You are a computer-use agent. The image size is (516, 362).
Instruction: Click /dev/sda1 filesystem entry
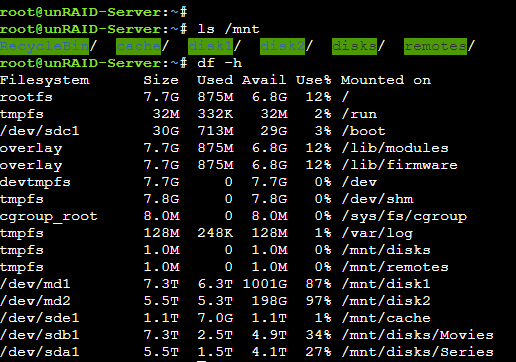tap(40, 352)
